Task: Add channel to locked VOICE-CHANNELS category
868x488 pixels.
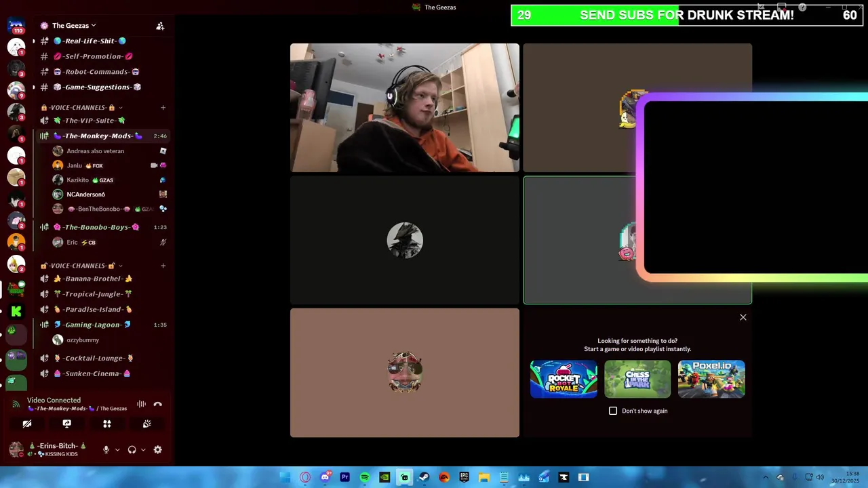Action: point(163,107)
